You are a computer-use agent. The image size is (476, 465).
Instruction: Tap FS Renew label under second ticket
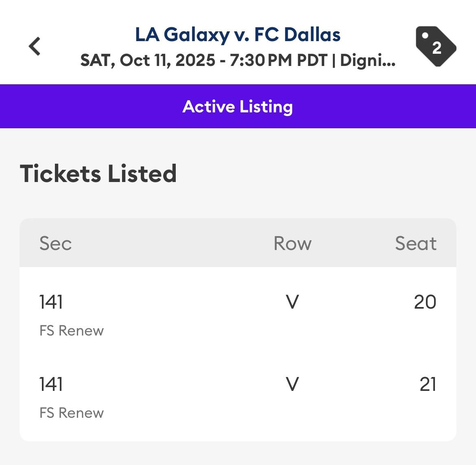pyautogui.click(x=72, y=413)
